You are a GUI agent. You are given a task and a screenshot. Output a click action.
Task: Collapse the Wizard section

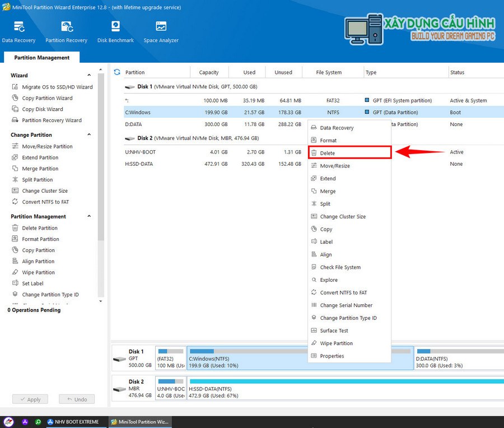point(88,76)
